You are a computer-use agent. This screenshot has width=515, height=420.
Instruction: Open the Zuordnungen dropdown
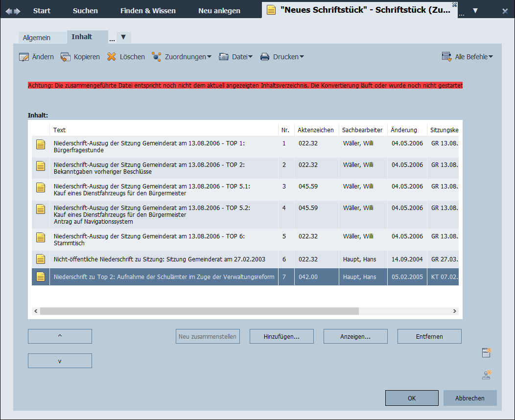(x=181, y=57)
